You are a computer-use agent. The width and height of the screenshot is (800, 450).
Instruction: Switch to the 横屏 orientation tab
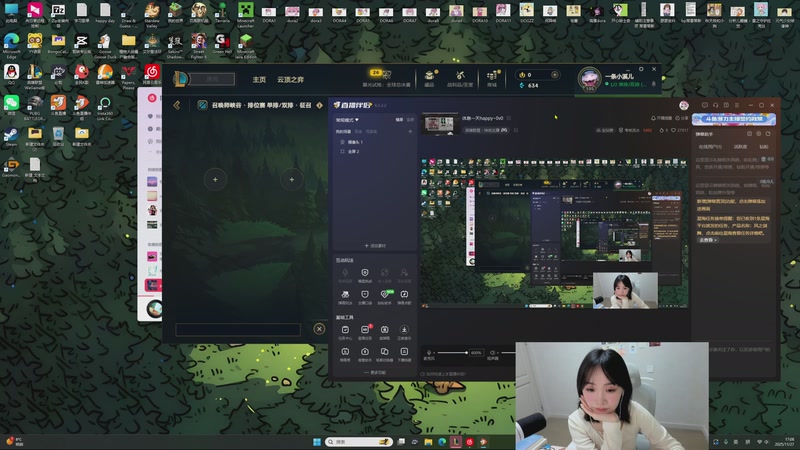tap(399, 120)
